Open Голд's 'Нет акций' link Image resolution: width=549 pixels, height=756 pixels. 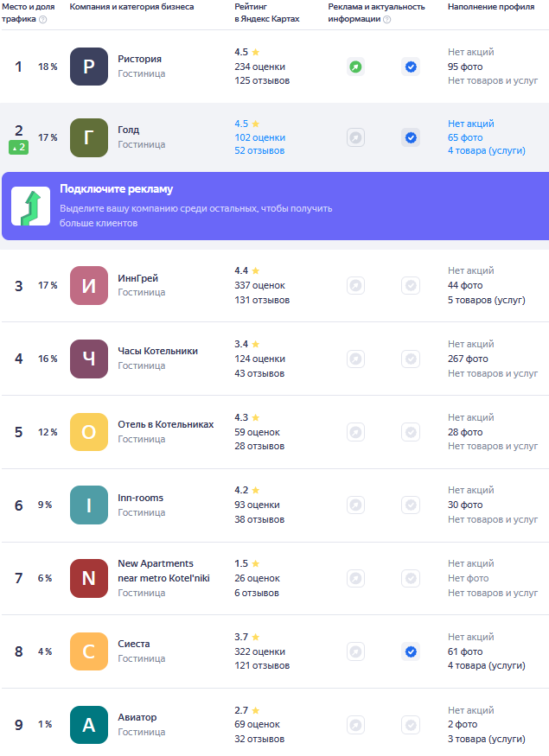point(471,124)
